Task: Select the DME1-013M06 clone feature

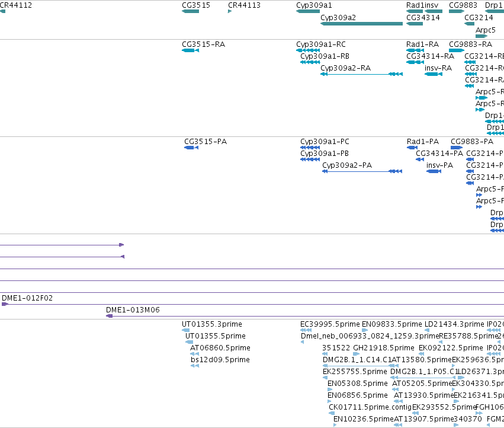Action: [x=305, y=316]
